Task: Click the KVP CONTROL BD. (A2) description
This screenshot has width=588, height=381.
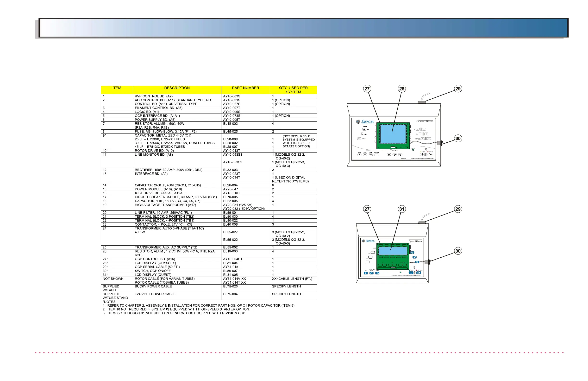Action: [153, 96]
